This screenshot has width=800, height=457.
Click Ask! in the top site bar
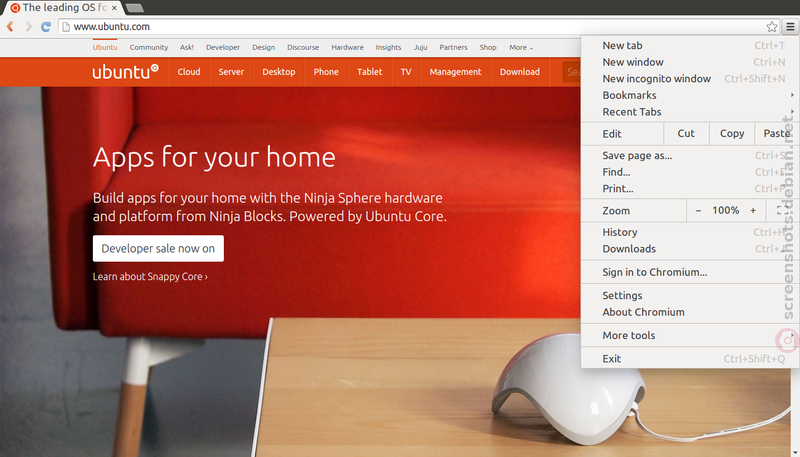tap(187, 47)
